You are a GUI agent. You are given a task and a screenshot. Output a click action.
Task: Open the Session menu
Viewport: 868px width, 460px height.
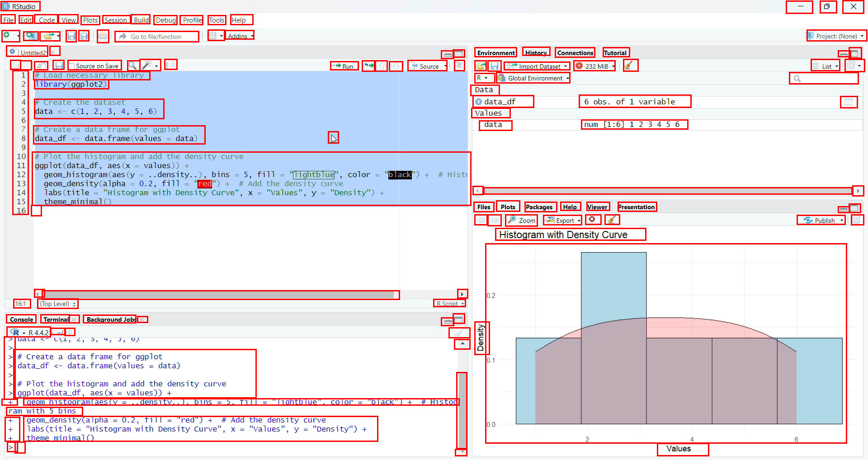(116, 20)
